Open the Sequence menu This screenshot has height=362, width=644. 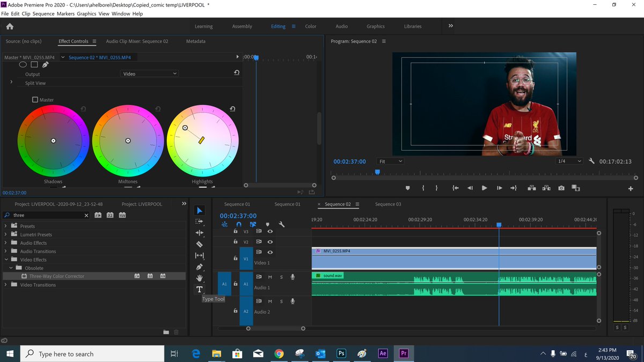(43, 13)
